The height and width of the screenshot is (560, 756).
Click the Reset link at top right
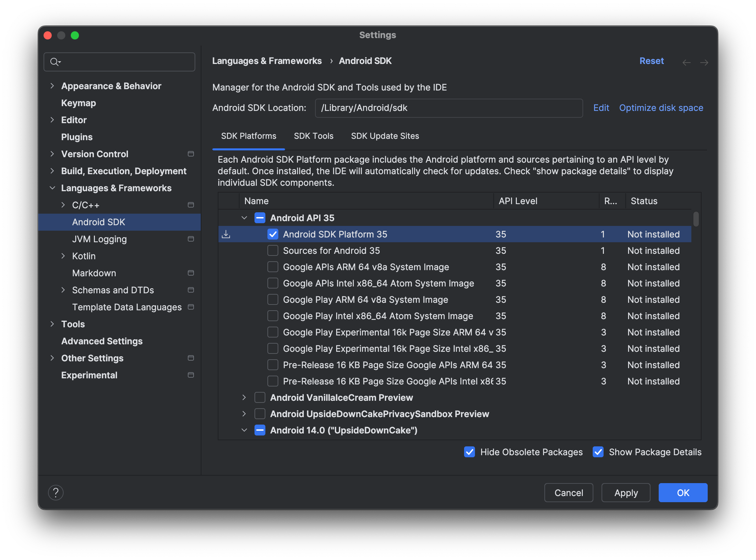[x=652, y=61]
